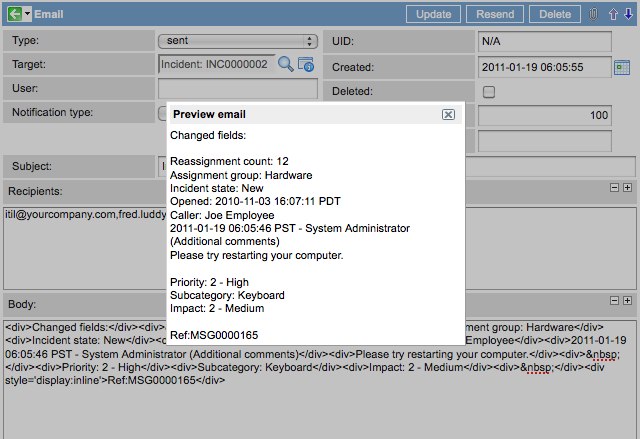640x439 pixels.
Task: Click the green back arrow icon
Action: [14, 15]
